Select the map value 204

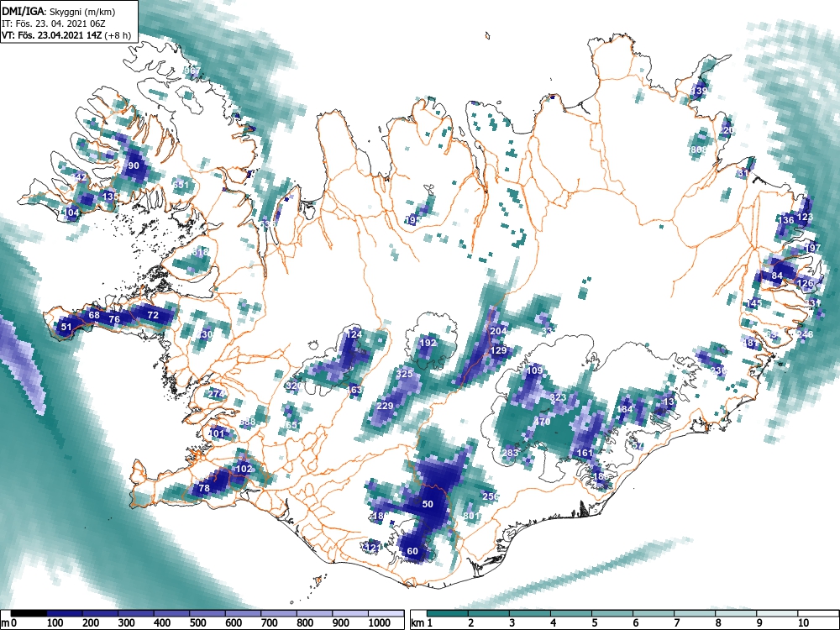click(x=498, y=331)
